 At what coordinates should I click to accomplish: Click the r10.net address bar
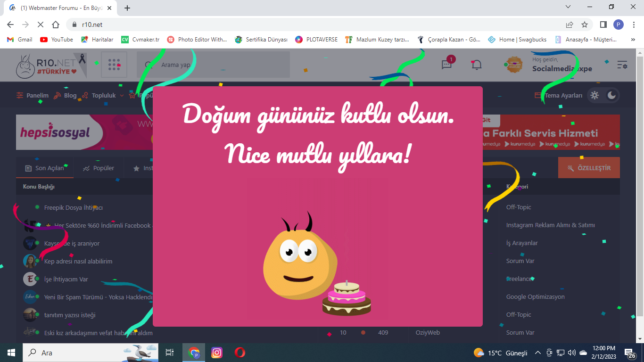314,25
